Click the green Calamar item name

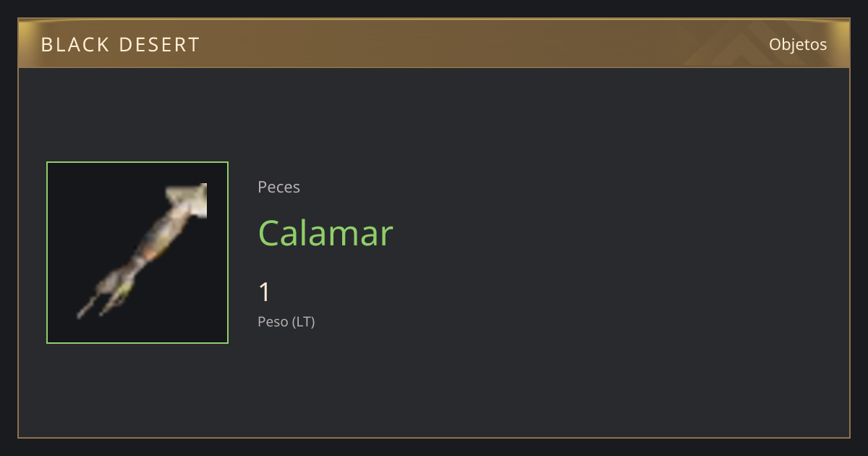tap(325, 233)
